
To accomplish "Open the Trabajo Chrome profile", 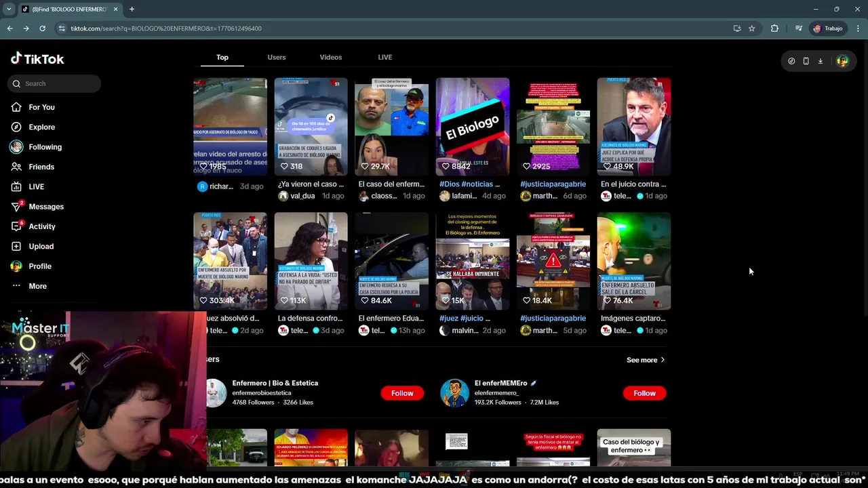I will click(828, 28).
